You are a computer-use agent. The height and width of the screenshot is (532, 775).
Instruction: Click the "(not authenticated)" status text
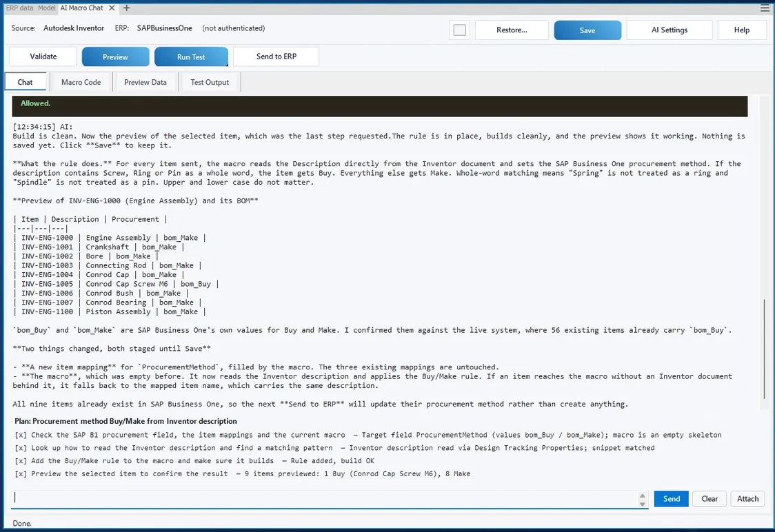pos(233,28)
